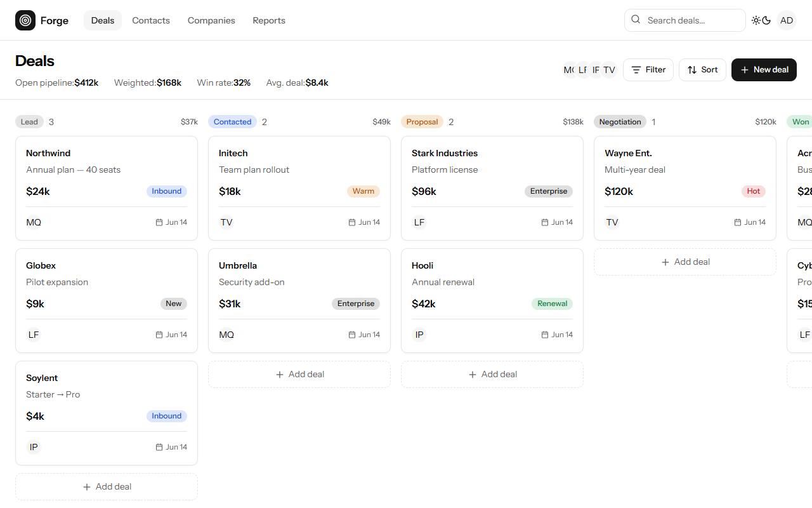Screen dimensions: 812x508
Task: Click the Renewal tag on Hooli
Action: click(553, 304)
